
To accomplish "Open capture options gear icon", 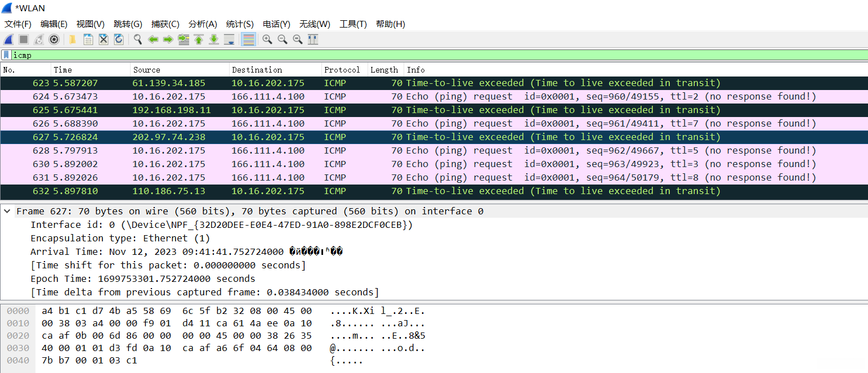I will click(54, 39).
